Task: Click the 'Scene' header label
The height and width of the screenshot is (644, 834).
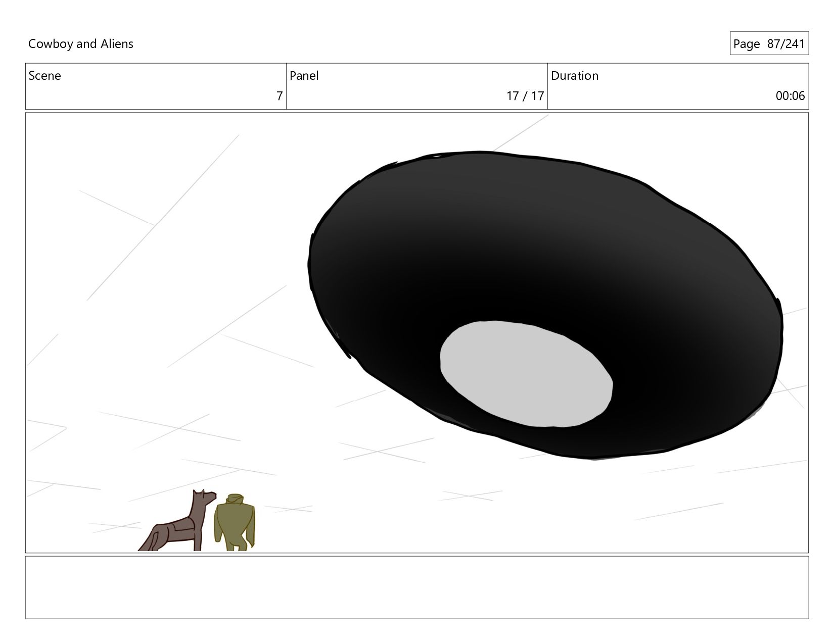Action: pyautogui.click(x=45, y=76)
